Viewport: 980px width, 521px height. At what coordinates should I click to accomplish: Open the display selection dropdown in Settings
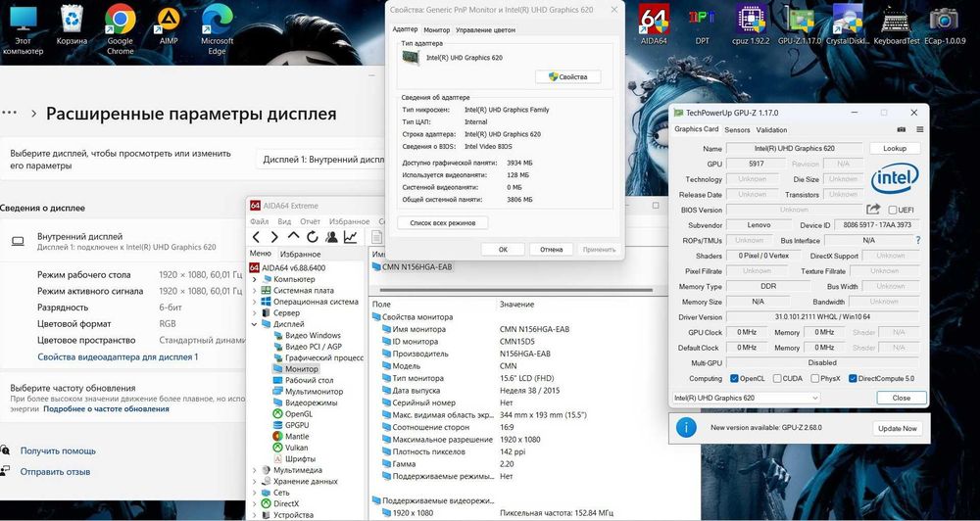(321, 160)
